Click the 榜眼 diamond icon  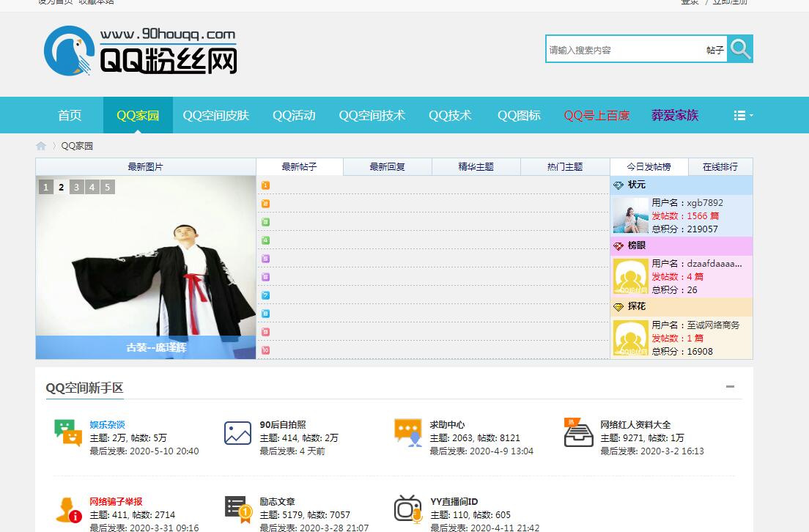[x=618, y=246]
